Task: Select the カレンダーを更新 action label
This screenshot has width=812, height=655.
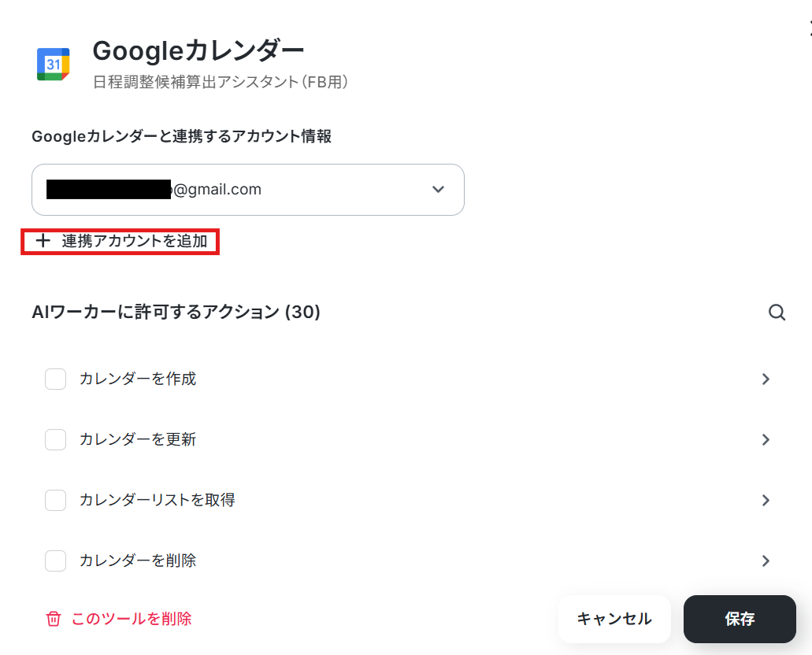Action: pyautogui.click(x=138, y=440)
